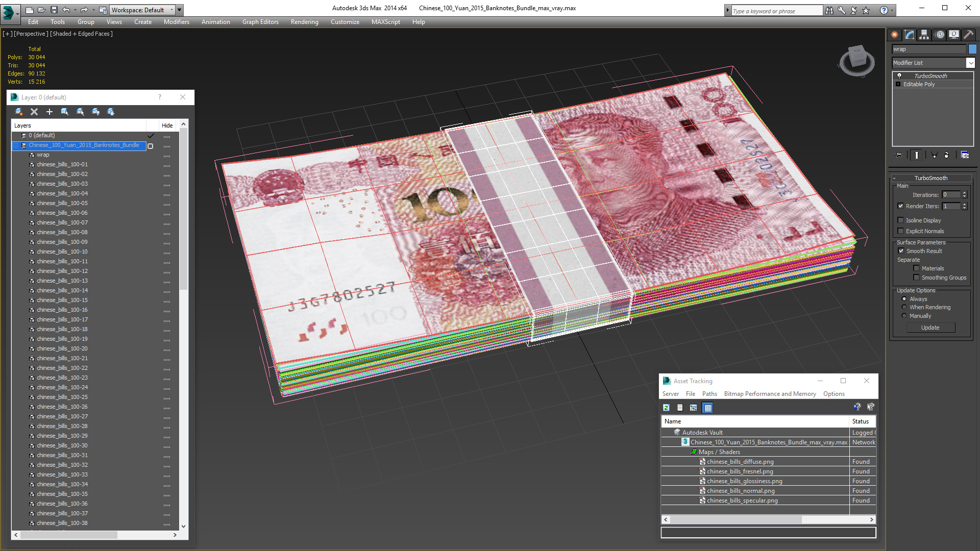Click Configure Modifier Sets icon
Viewport: 980px width, 551px height.
(x=965, y=155)
